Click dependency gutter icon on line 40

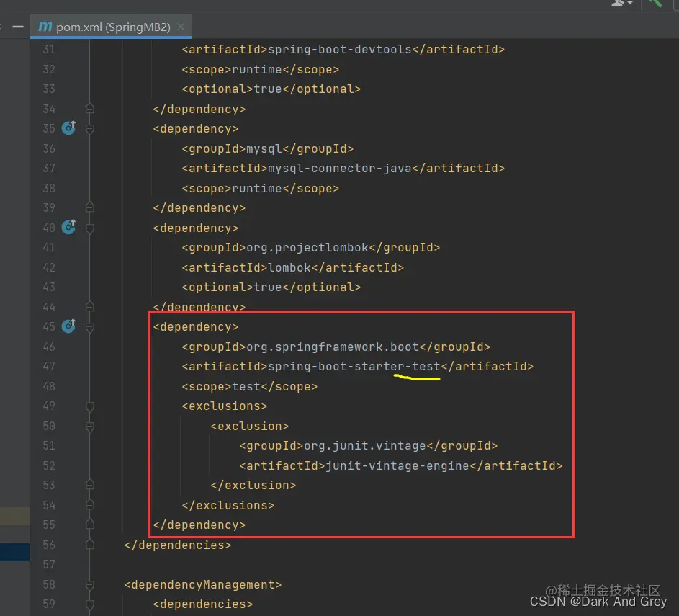(x=68, y=226)
